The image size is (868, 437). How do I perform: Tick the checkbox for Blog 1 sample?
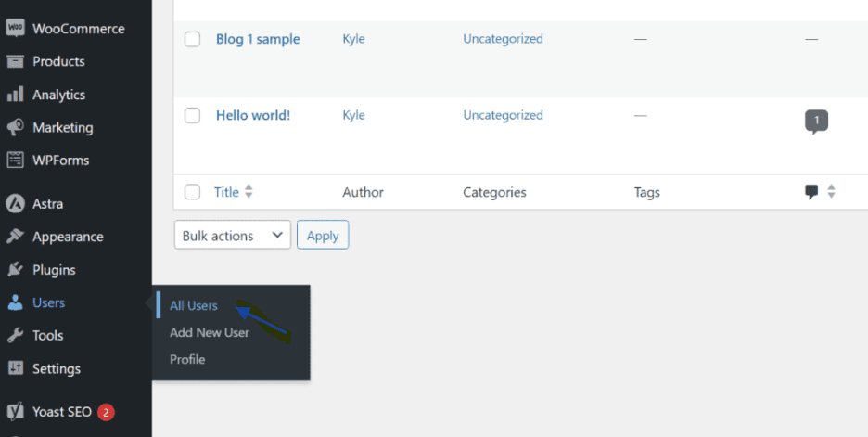click(192, 40)
